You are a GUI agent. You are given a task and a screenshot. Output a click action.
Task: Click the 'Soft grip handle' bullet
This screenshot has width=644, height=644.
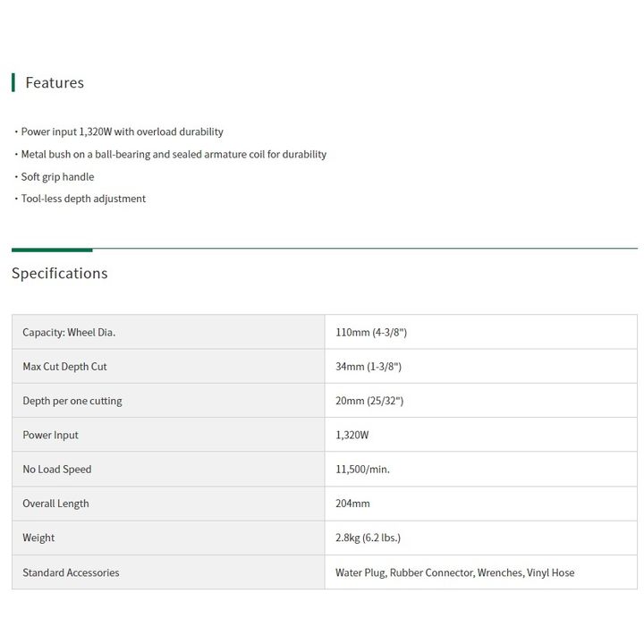point(57,177)
